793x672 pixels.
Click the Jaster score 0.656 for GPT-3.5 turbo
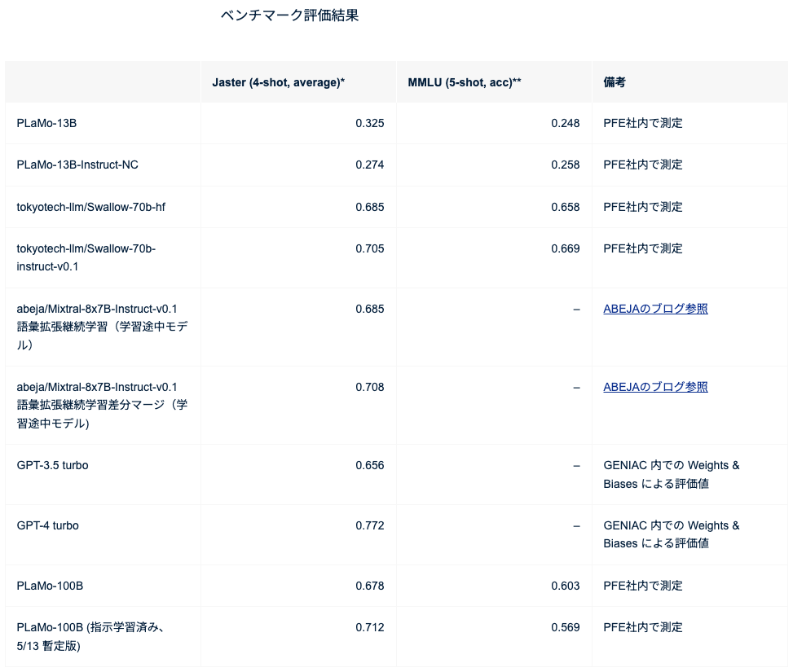tap(369, 465)
